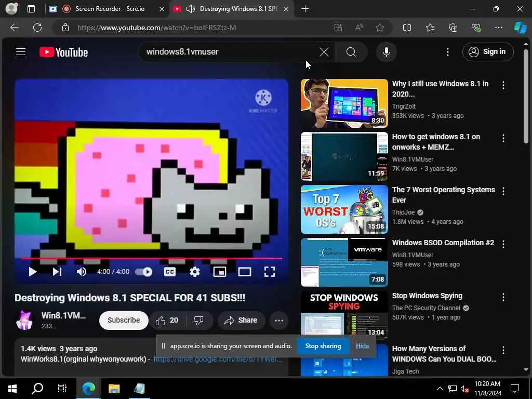Open options for '7 Worst Operating Systems'
This screenshot has height=399, width=532.
pos(503,191)
